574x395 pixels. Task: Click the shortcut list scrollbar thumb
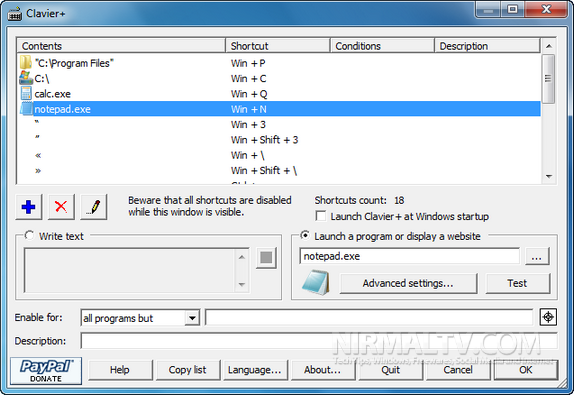548,79
